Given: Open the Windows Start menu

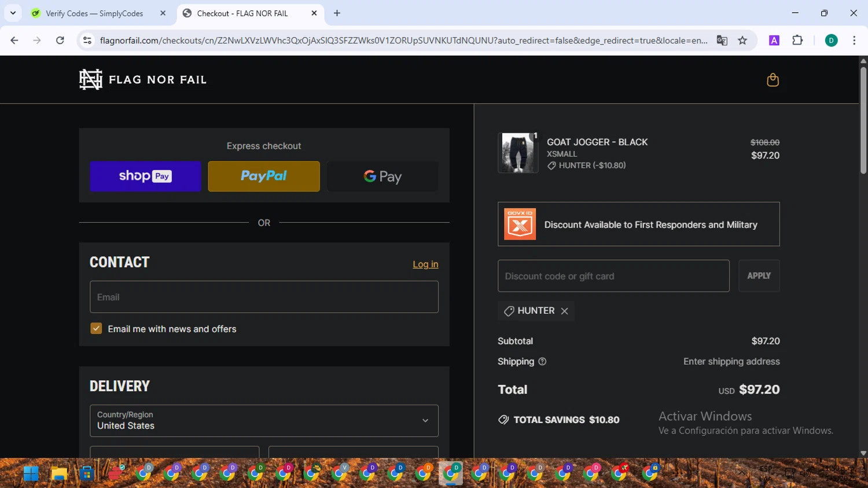Looking at the screenshot, I should point(31,474).
